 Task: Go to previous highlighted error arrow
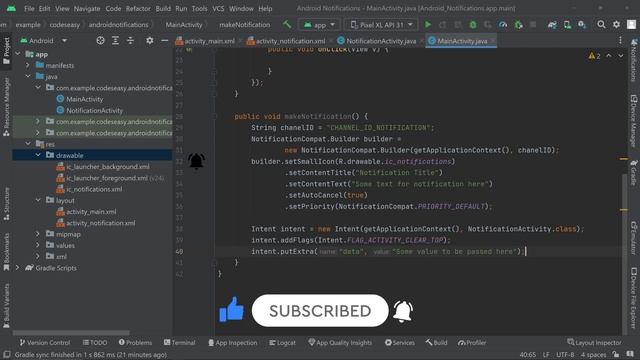(609, 56)
